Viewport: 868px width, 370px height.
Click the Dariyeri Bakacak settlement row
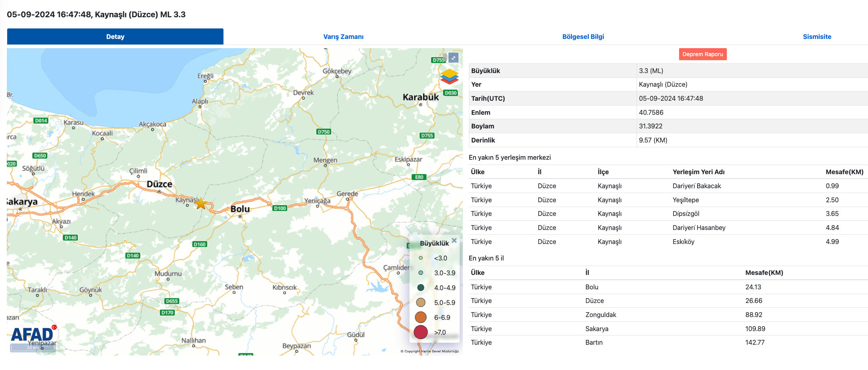point(696,186)
